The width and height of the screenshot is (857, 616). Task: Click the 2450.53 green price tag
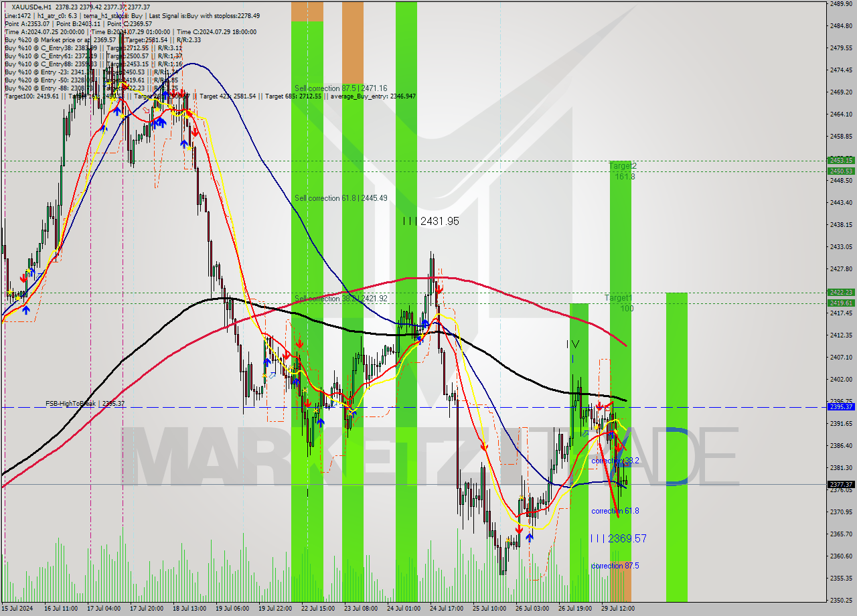coord(841,171)
